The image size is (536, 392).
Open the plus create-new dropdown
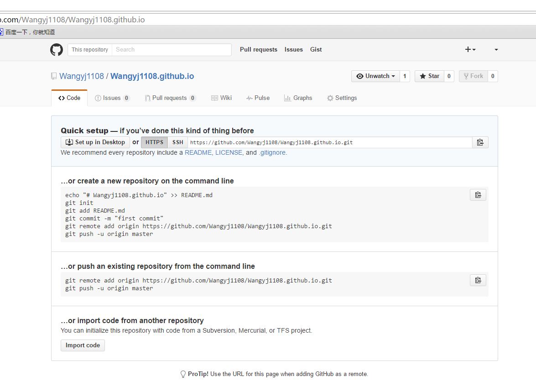(470, 50)
